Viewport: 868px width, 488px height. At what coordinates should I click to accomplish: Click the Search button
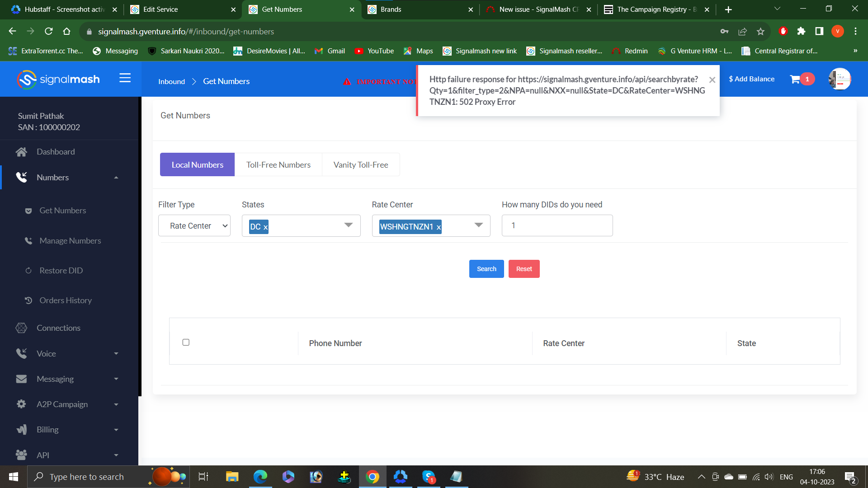(x=486, y=269)
